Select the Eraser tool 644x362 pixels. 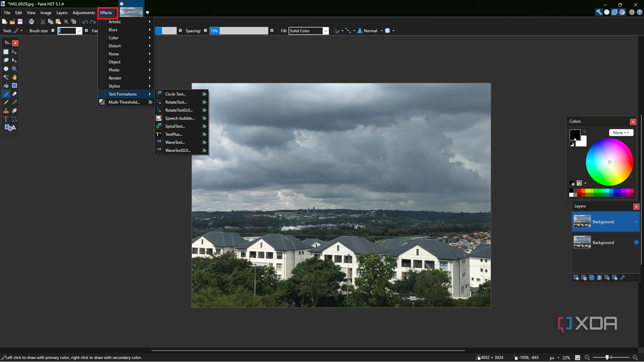pyautogui.click(x=14, y=94)
